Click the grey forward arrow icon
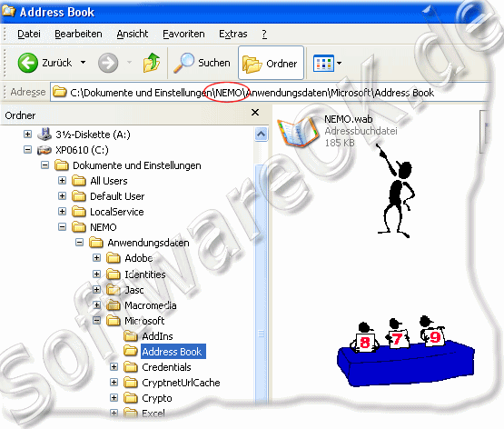504x429 pixels. (108, 63)
